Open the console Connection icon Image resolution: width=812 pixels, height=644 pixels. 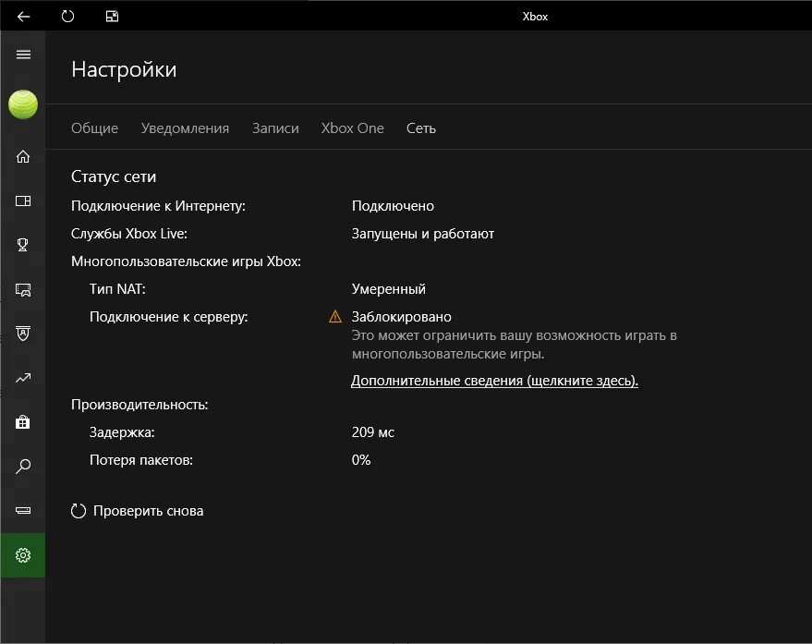tap(23, 511)
